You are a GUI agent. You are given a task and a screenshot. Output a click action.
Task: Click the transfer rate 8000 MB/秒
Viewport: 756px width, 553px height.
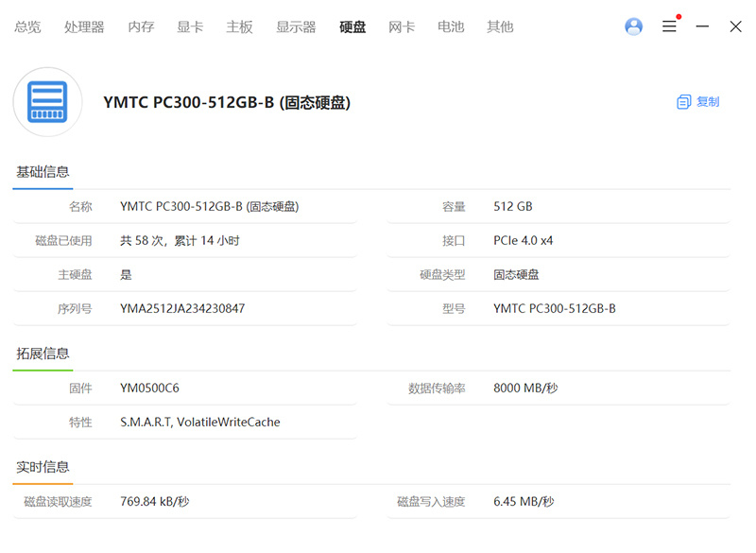525,389
